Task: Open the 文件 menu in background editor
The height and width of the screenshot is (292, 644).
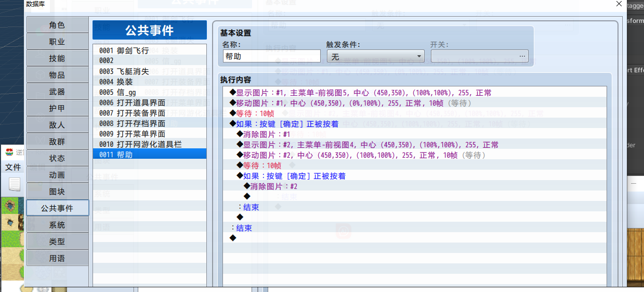Action: pyautogui.click(x=13, y=167)
